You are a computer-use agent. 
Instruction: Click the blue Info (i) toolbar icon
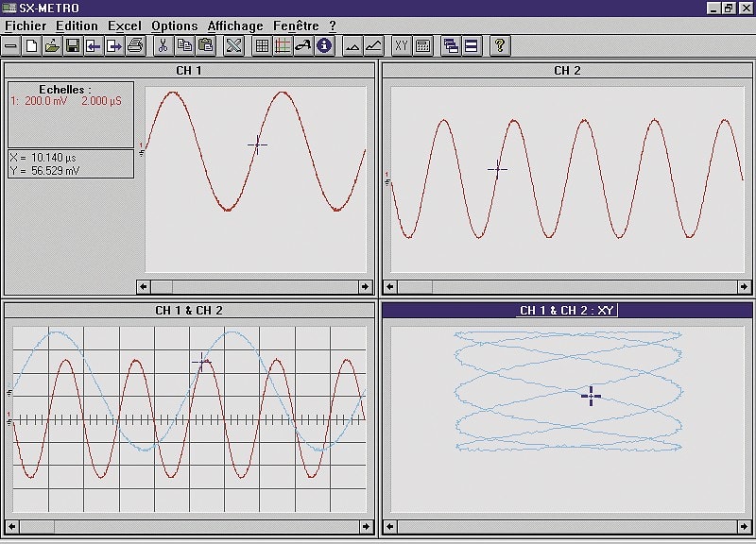pyautogui.click(x=321, y=45)
